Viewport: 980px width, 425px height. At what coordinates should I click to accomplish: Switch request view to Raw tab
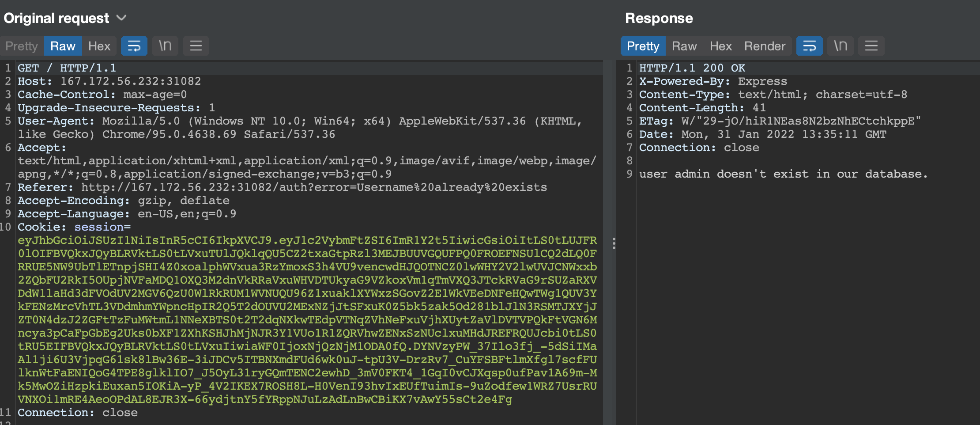pos(63,46)
